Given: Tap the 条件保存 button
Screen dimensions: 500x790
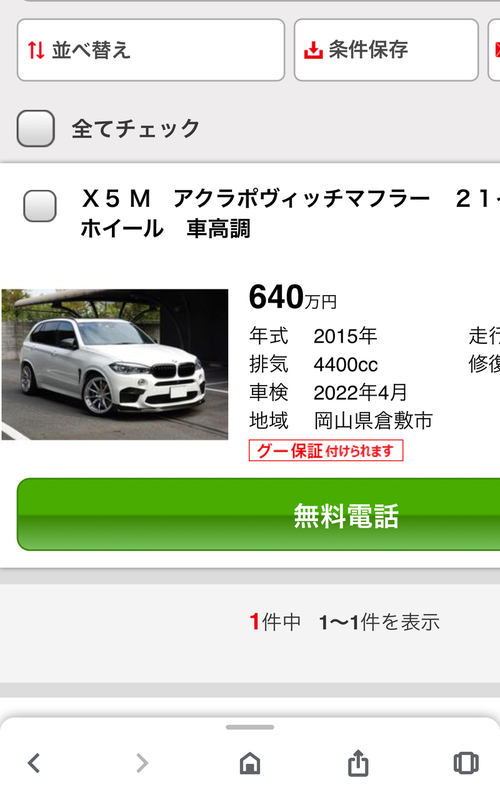Looking at the screenshot, I should point(386,50).
